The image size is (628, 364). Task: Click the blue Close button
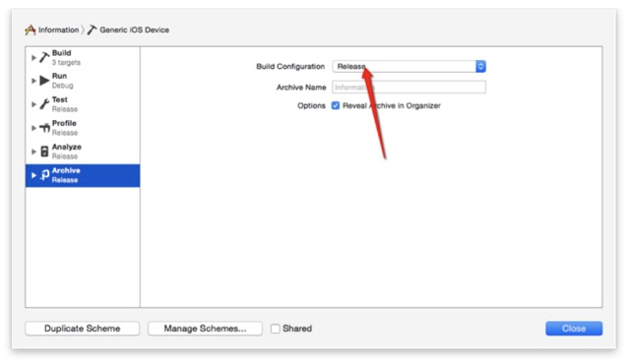point(574,329)
